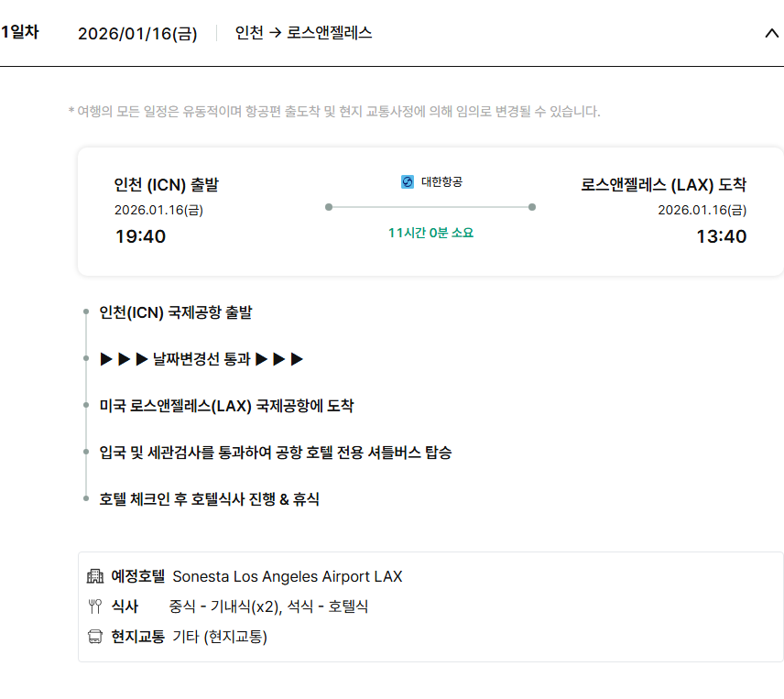Click the hotel building icon beside 예정호텔
Image resolution: width=784 pixels, height=699 pixels.
(95, 577)
